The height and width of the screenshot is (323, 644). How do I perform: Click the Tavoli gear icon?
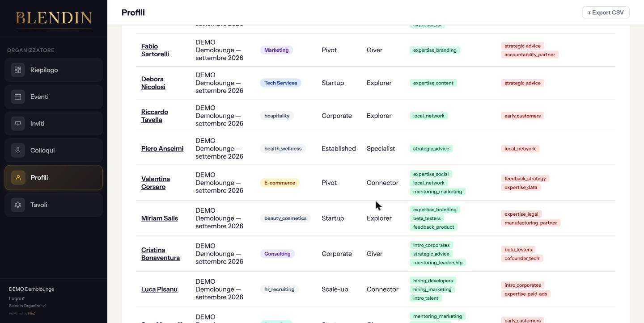pyautogui.click(x=18, y=205)
